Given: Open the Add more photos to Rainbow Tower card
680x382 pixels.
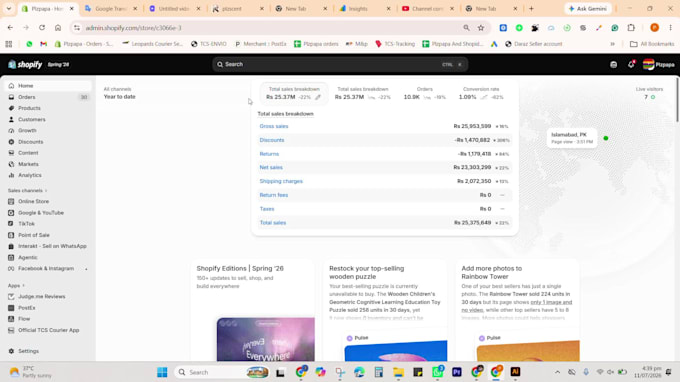Looking at the screenshot, I should coord(517,310).
